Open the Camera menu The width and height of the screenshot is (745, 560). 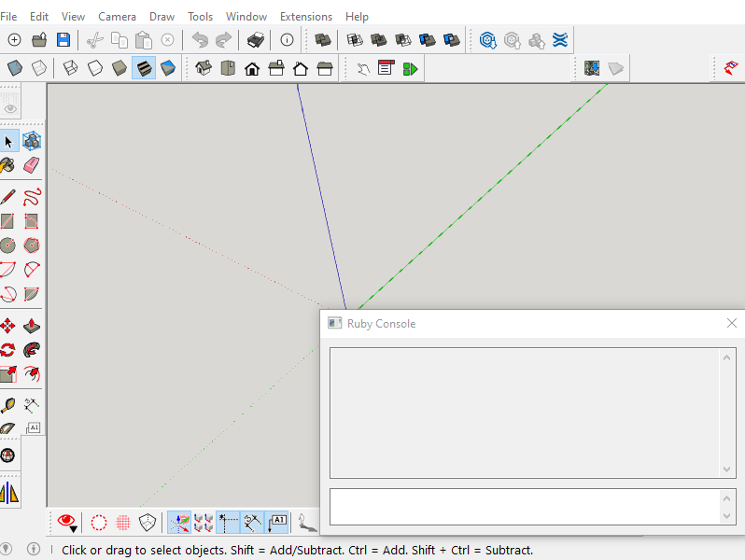(x=117, y=17)
